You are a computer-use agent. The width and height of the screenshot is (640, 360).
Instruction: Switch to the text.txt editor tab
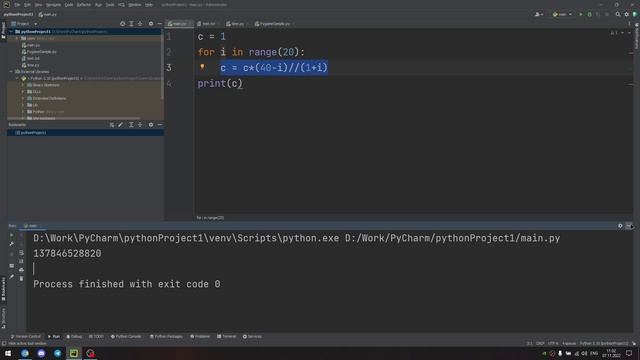pyautogui.click(x=209, y=24)
